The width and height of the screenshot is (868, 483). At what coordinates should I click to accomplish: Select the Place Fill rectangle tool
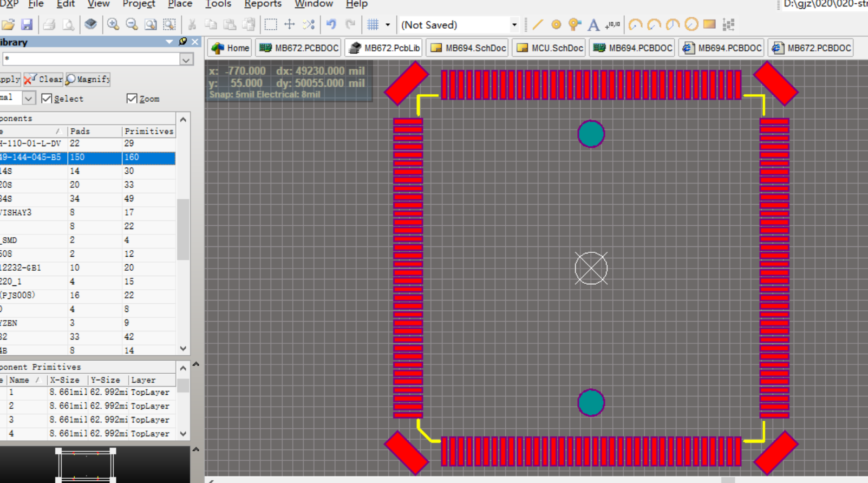(709, 25)
